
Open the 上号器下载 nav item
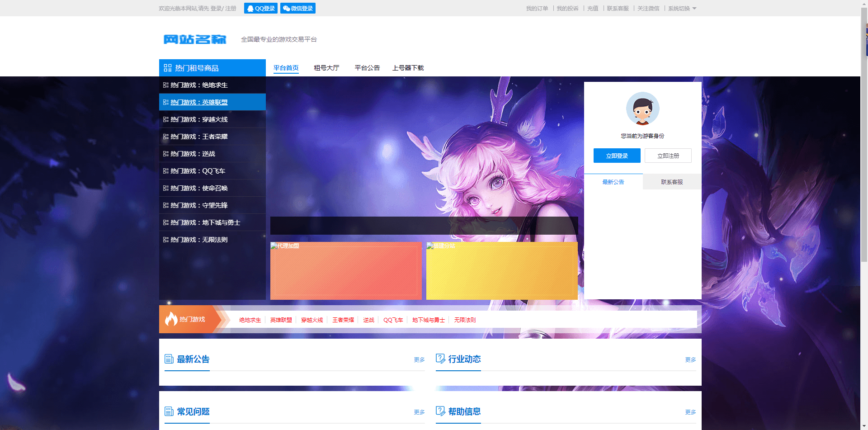(408, 68)
